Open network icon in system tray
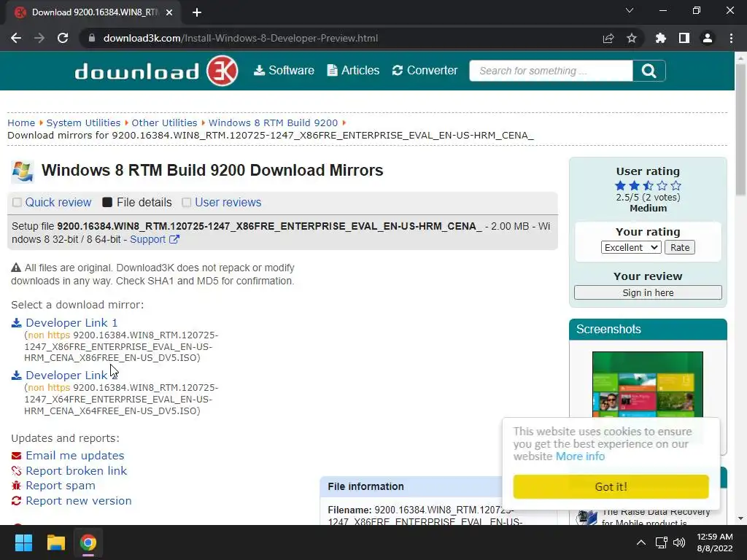 pos(661,542)
